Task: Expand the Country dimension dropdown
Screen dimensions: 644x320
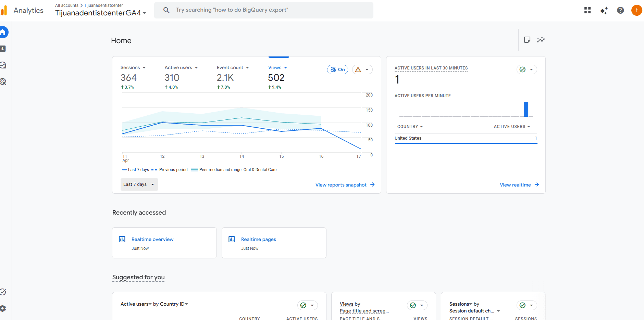Action: 410,127
